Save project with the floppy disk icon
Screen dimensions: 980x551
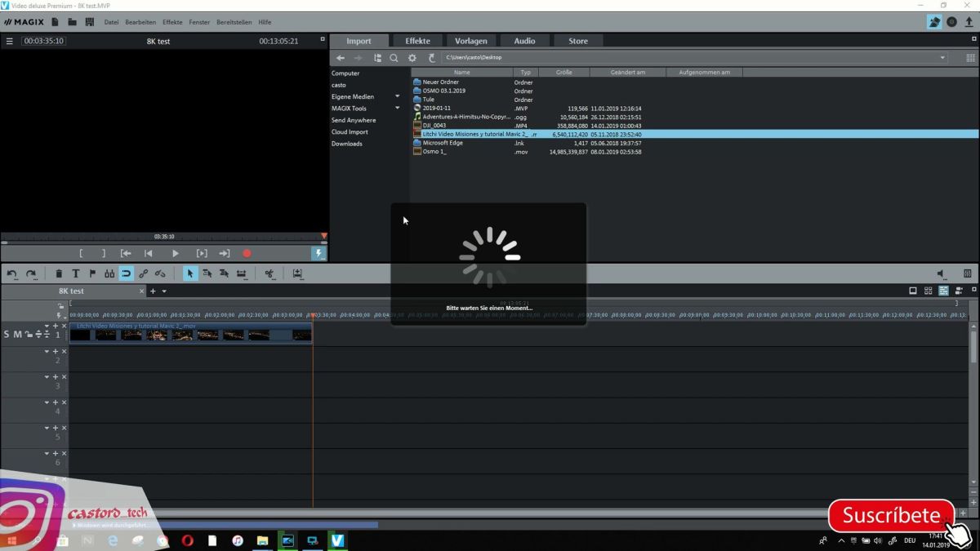[x=89, y=22]
